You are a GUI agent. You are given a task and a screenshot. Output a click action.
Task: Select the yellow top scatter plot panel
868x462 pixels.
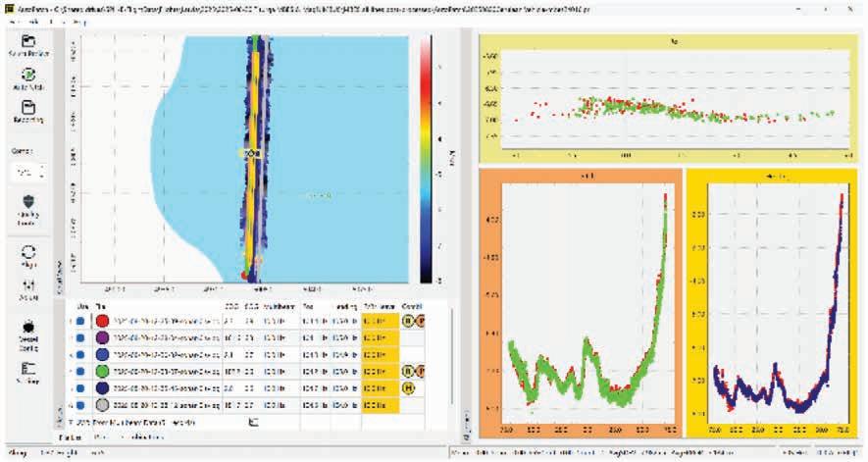(668, 99)
